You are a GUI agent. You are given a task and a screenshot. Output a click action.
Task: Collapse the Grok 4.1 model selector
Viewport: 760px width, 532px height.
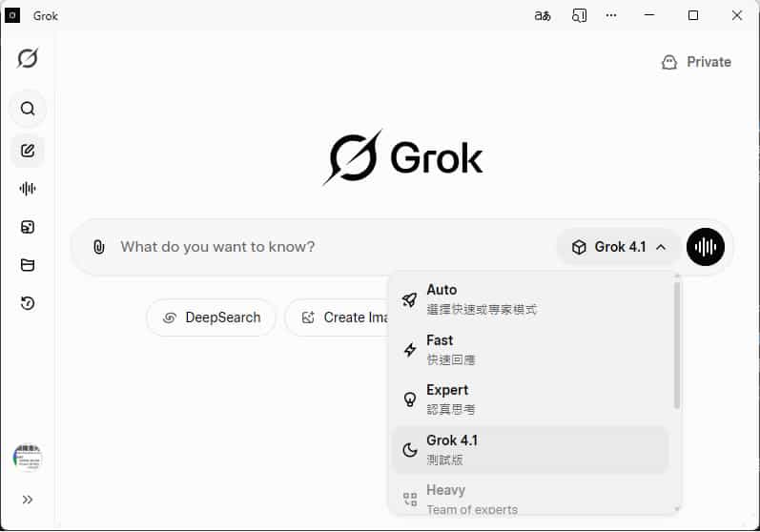coord(619,247)
